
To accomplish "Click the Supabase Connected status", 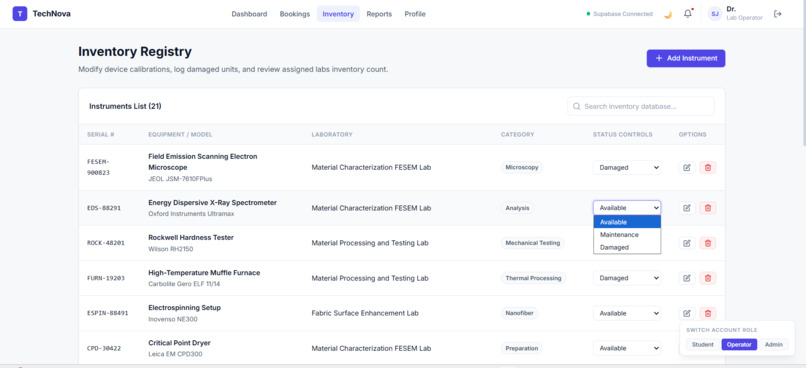I will click(619, 14).
